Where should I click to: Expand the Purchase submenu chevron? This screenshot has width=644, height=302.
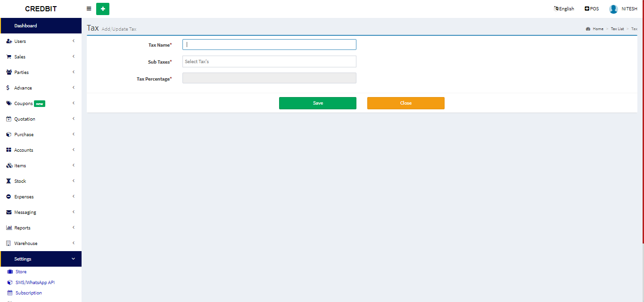click(74, 134)
